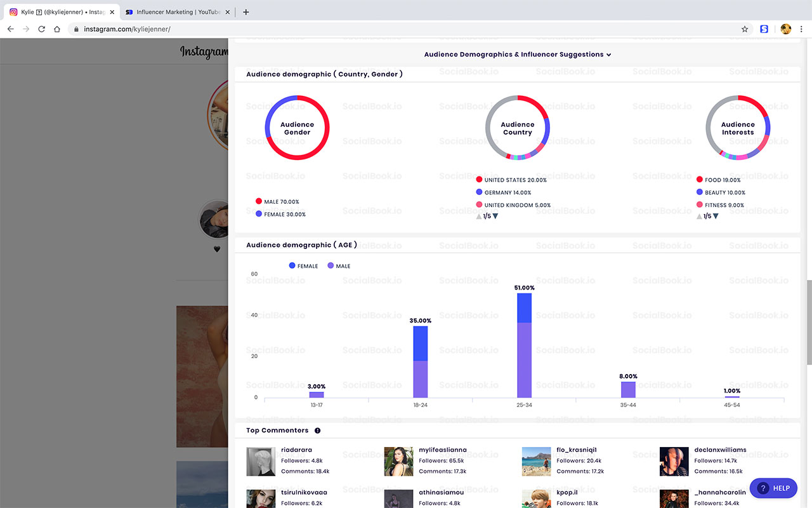Click the page vertical scrollbar
The image size is (812, 508).
coord(809,322)
